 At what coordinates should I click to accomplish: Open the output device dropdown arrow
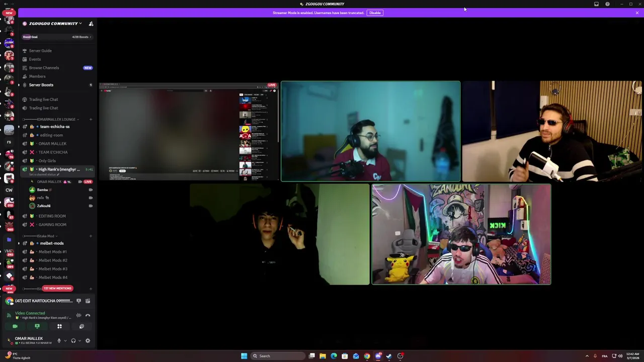pos(79,341)
